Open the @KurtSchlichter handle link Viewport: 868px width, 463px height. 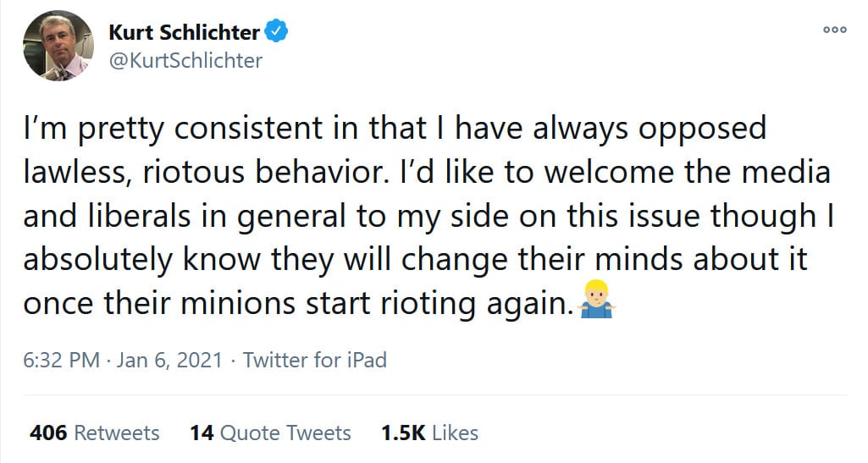click(185, 61)
